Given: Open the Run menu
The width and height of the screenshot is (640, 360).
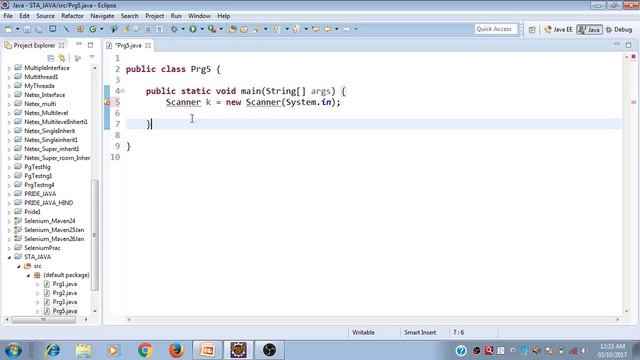Looking at the screenshot, I should point(176,16).
